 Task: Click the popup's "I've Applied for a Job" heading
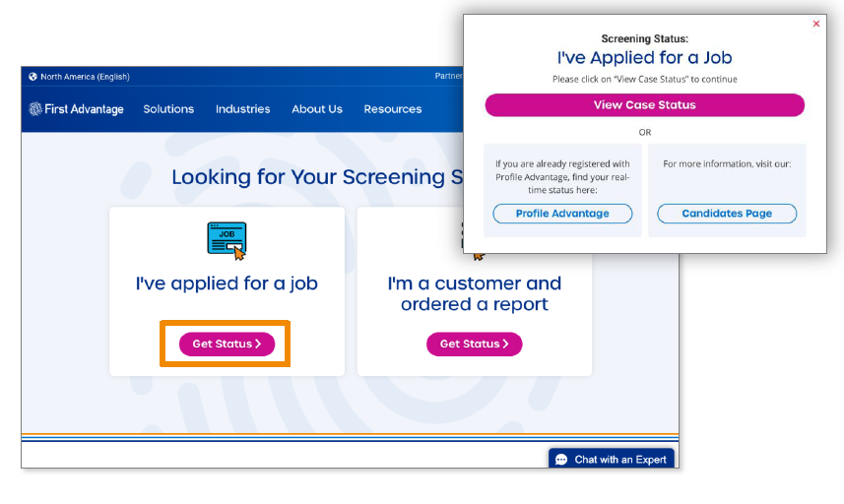pos(644,58)
